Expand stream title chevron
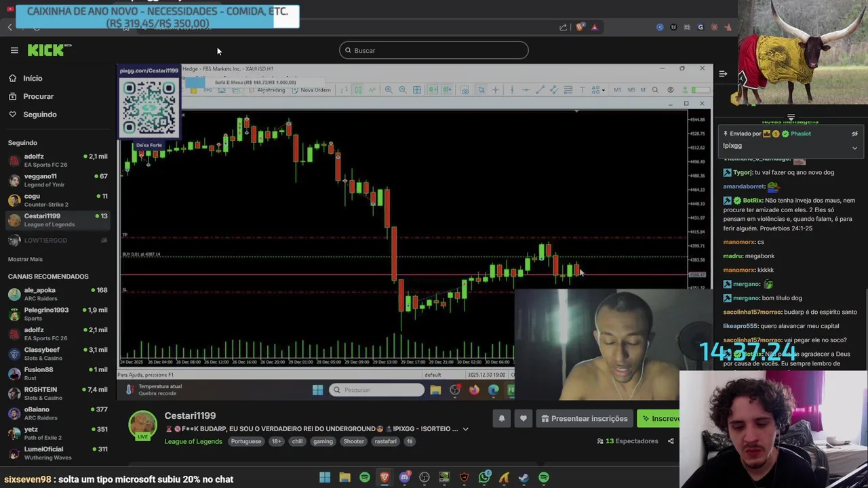This screenshot has height=488, width=868. (x=465, y=429)
